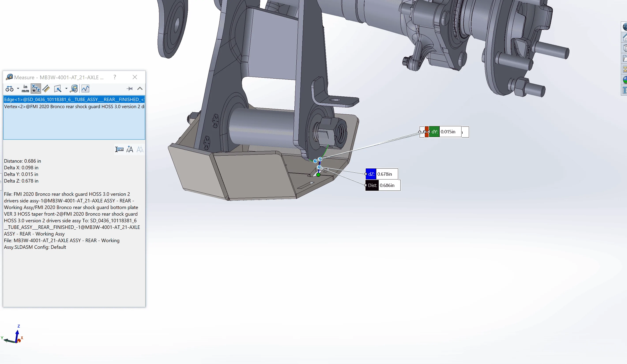
Task: Click the dZ 0.678in measurement callout
Action: pyautogui.click(x=381, y=174)
